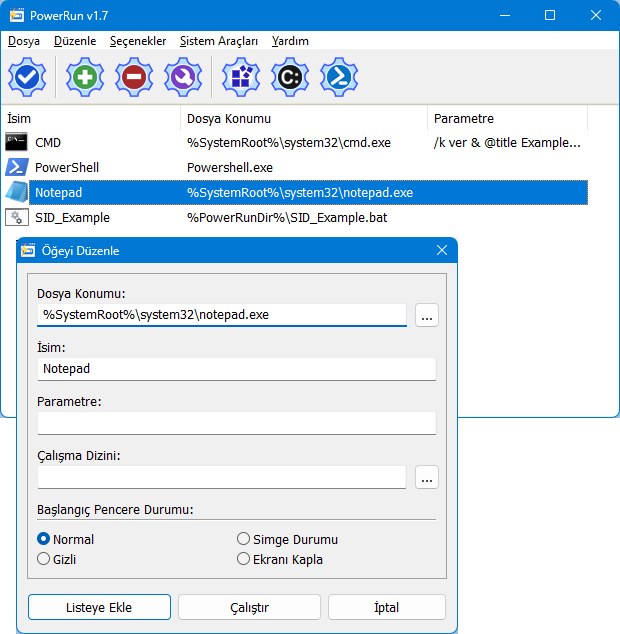The width and height of the screenshot is (620, 634).
Task: Select the Gizli radio button
Action: pyautogui.click(x=43, y=559)
